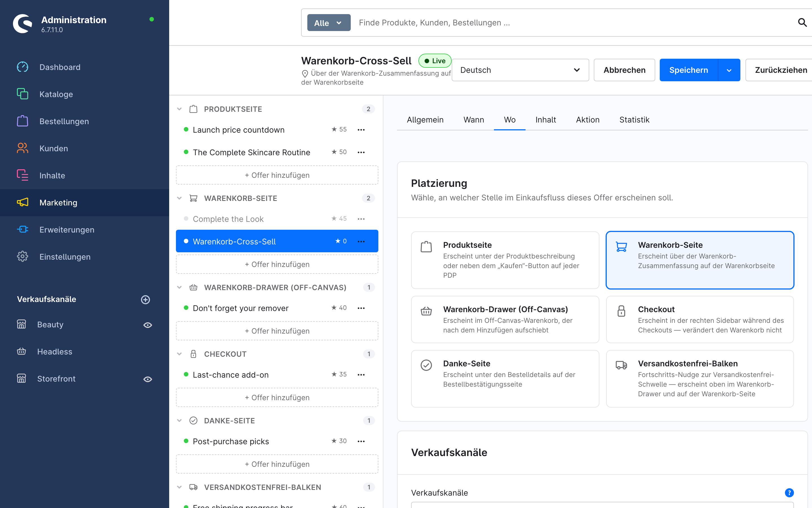The width and height of the screenshot is (812, 508).
Task: Click the Speichern button
Action: 689,70
